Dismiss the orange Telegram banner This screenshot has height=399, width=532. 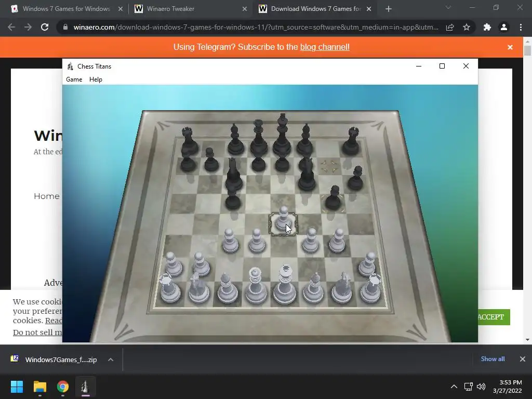pos(510,47)
